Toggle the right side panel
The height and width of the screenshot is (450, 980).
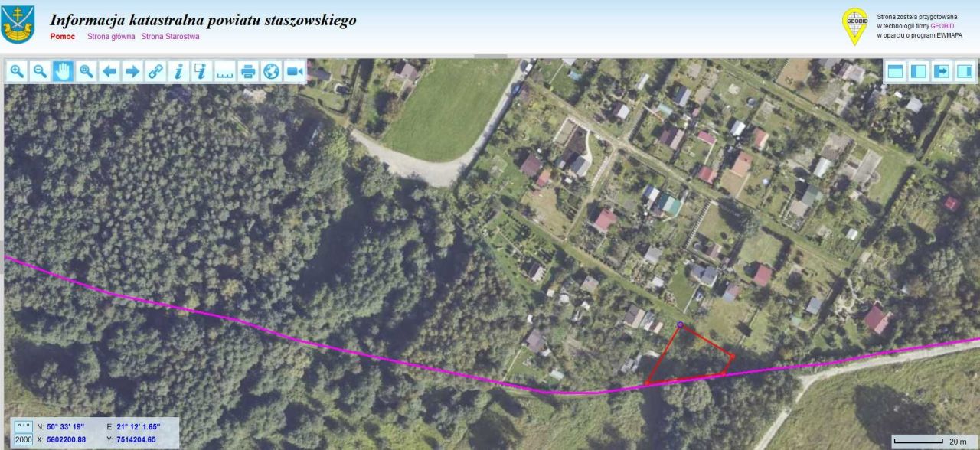pyautogui.click(x=965, y=72)
